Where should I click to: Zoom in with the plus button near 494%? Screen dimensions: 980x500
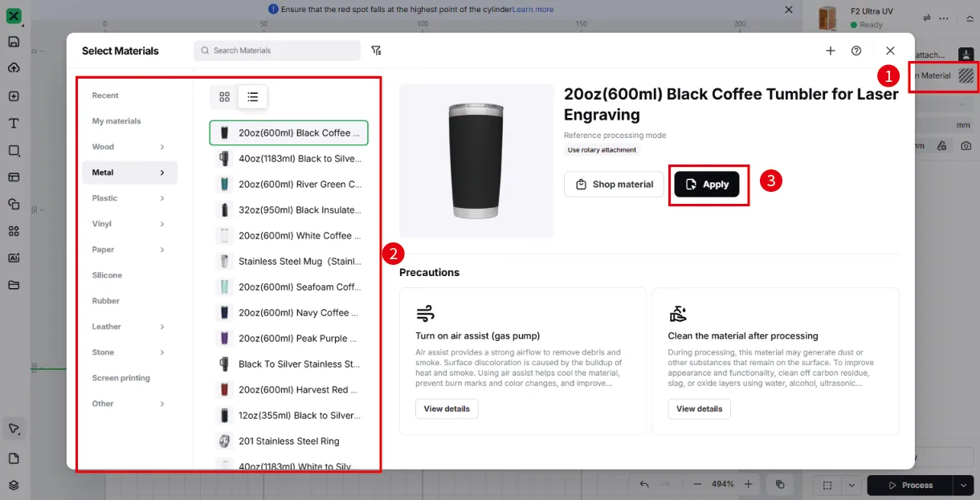(x=748, y=485)
